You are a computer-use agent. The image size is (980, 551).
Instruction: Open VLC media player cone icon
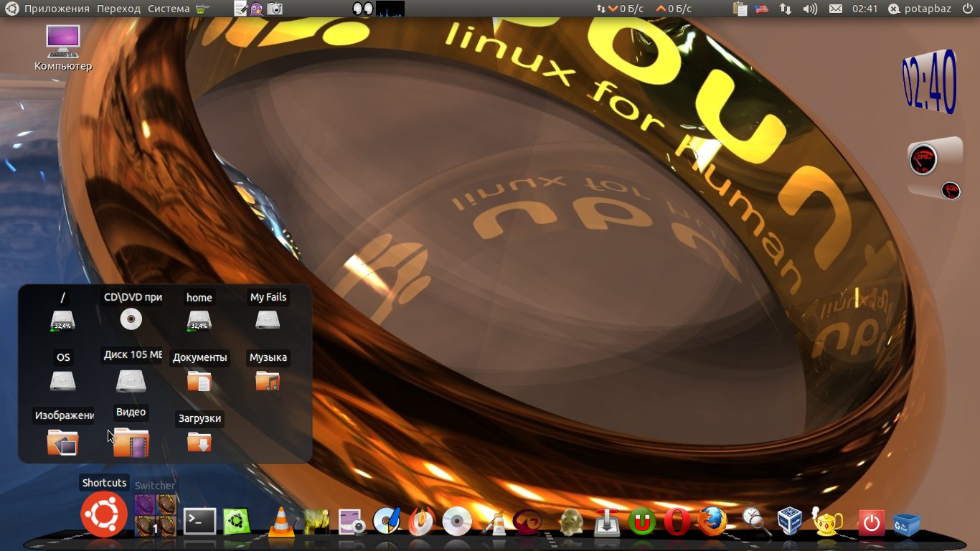pyautogui.click(x=282, y=522)
